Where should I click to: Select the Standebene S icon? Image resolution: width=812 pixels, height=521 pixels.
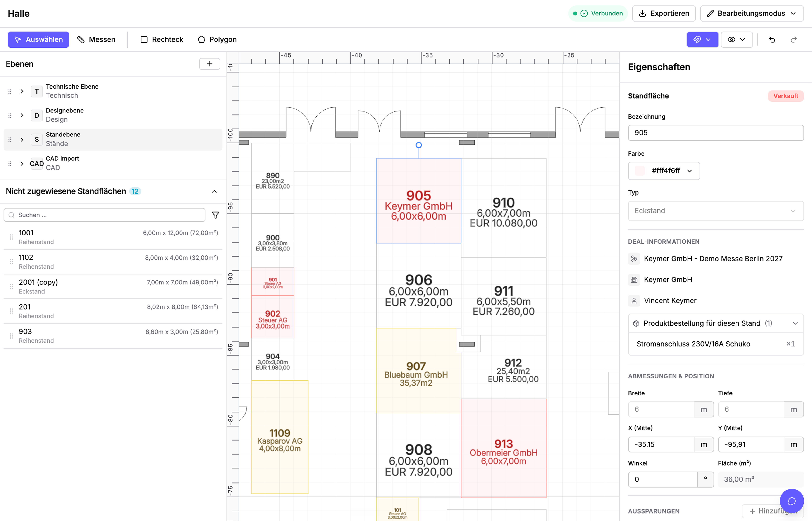37,139
